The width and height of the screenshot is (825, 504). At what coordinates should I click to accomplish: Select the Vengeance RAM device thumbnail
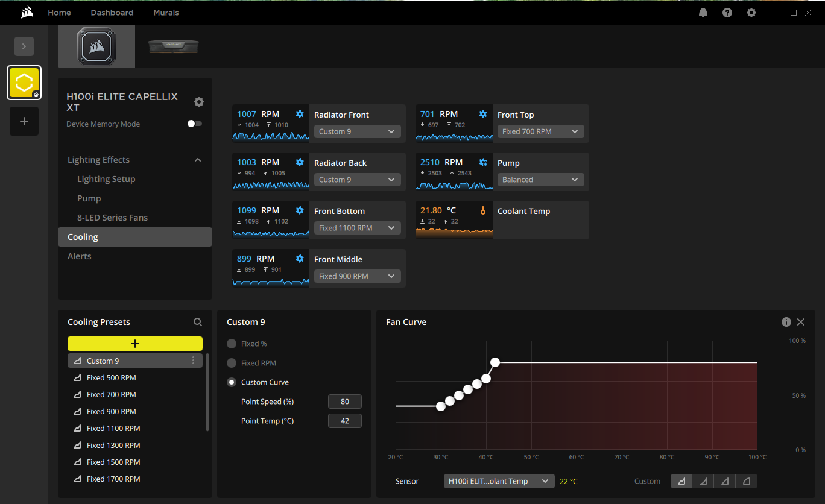174,46
